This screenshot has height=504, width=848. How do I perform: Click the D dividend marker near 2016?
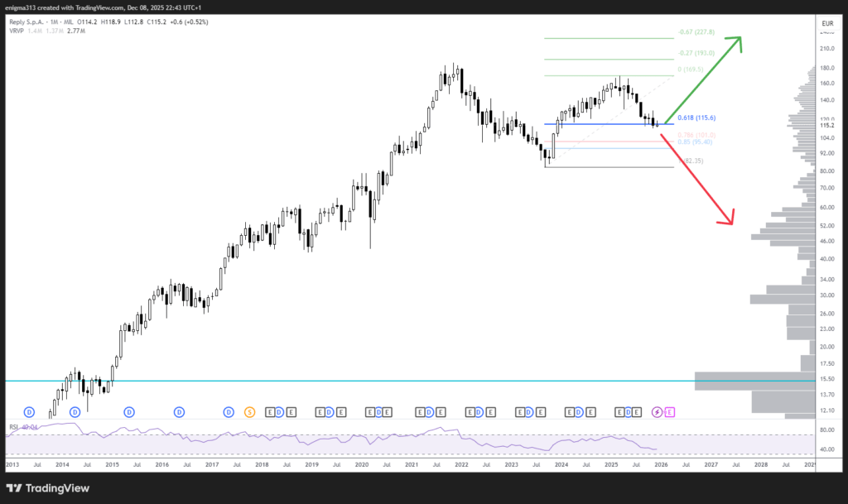(178, 411)
